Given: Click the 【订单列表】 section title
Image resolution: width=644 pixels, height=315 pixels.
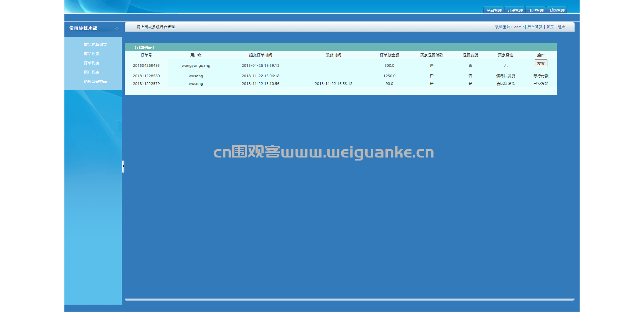Looking at the screenshot, I should pos(144,47).
